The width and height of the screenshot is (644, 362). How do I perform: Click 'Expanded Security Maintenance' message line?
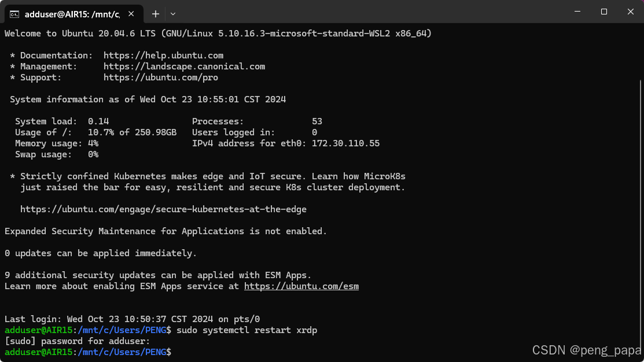165,231
